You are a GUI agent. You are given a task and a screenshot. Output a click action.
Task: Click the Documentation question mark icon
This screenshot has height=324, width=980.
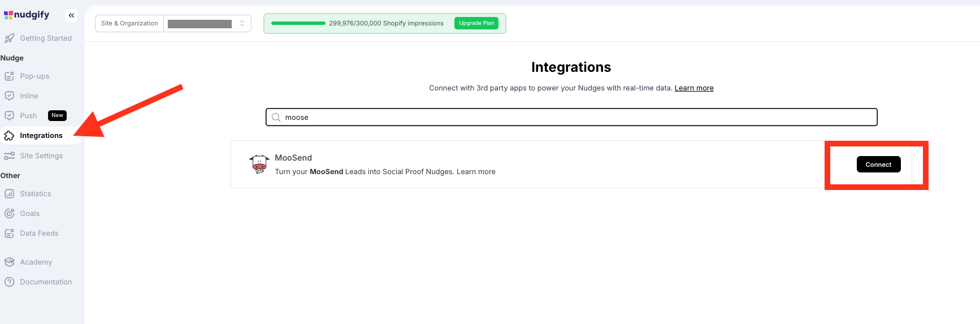10,282
